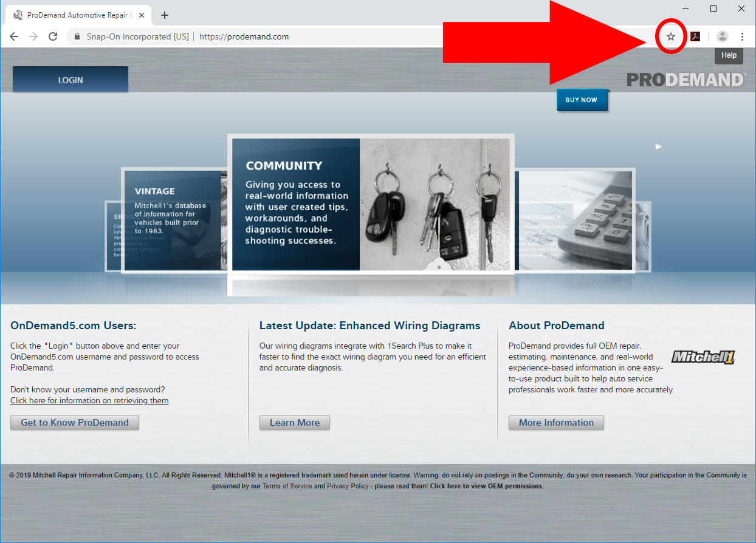The width and height of the screenshot is (756, 543).
Task: Close the ProDemand tab
Action: coord(141,15)
